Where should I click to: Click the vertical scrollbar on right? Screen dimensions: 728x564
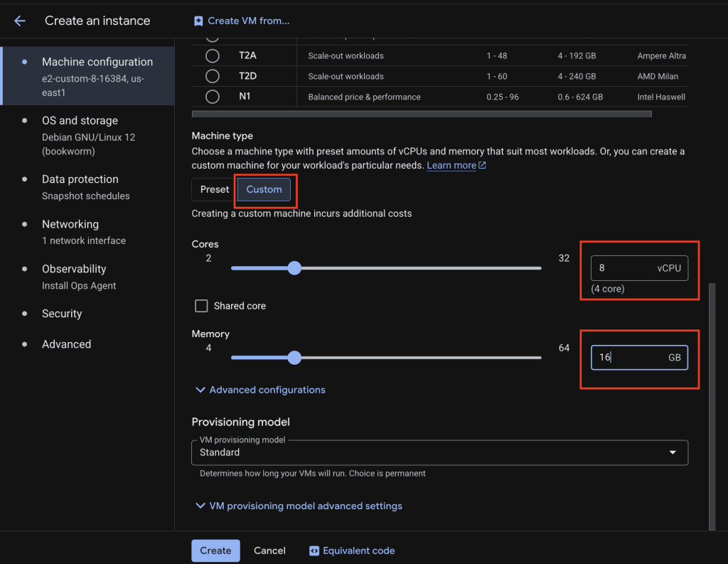712,407
